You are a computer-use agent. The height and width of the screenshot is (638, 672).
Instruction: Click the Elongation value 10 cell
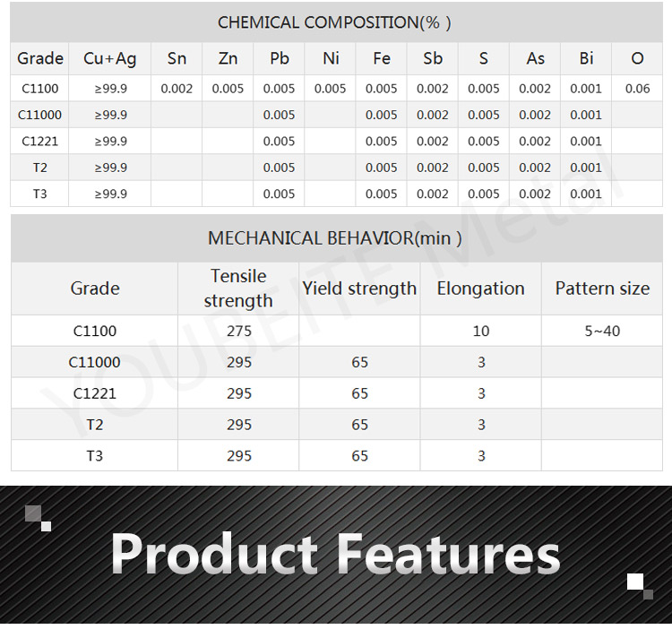click(481, 331)
